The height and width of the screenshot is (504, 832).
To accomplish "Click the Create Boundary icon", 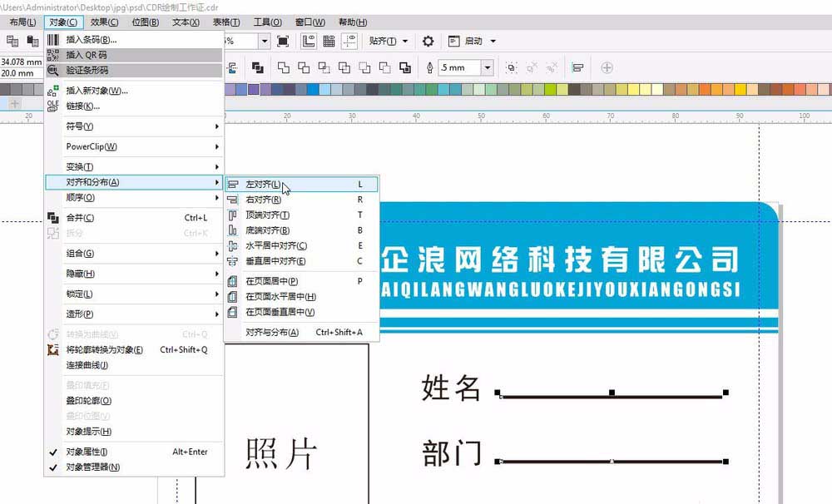I will pos(405,68).
